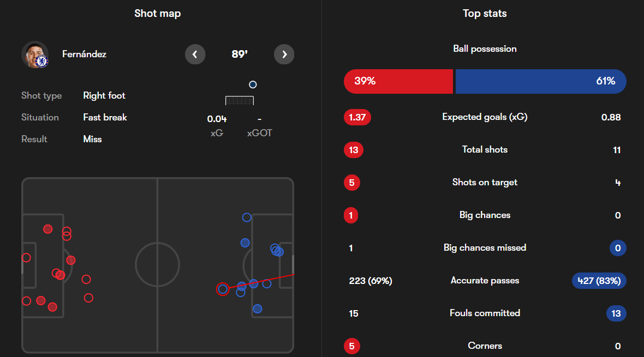Select the topmost blue shot circle on pitch

point(247,217)
